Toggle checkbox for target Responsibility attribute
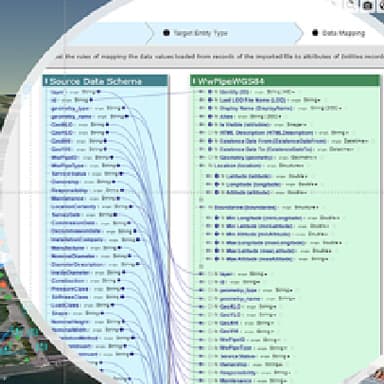 211,372
